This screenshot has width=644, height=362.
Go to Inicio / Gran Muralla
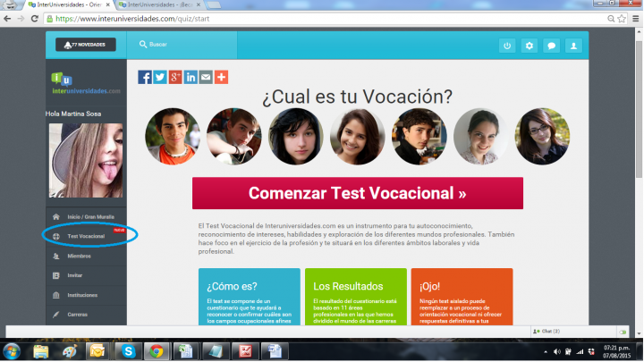pyautogui.click(x=86, y=216)
